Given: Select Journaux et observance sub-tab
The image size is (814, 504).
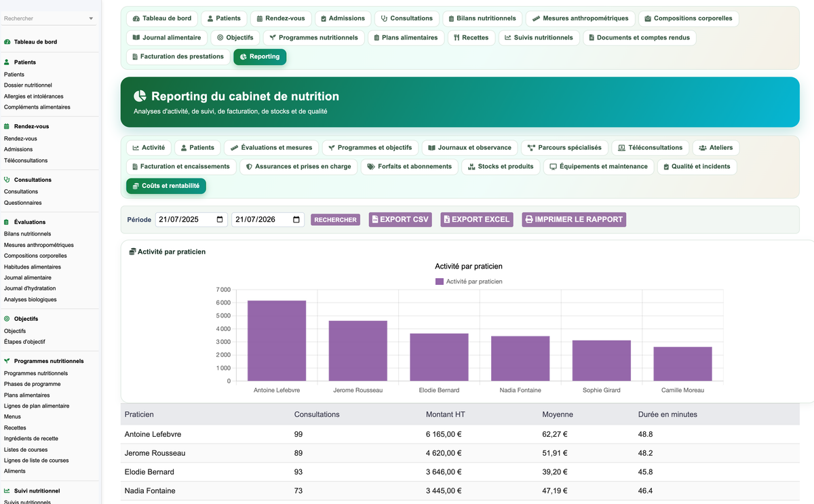Looking at the screenshot, I should coord(469,147).
